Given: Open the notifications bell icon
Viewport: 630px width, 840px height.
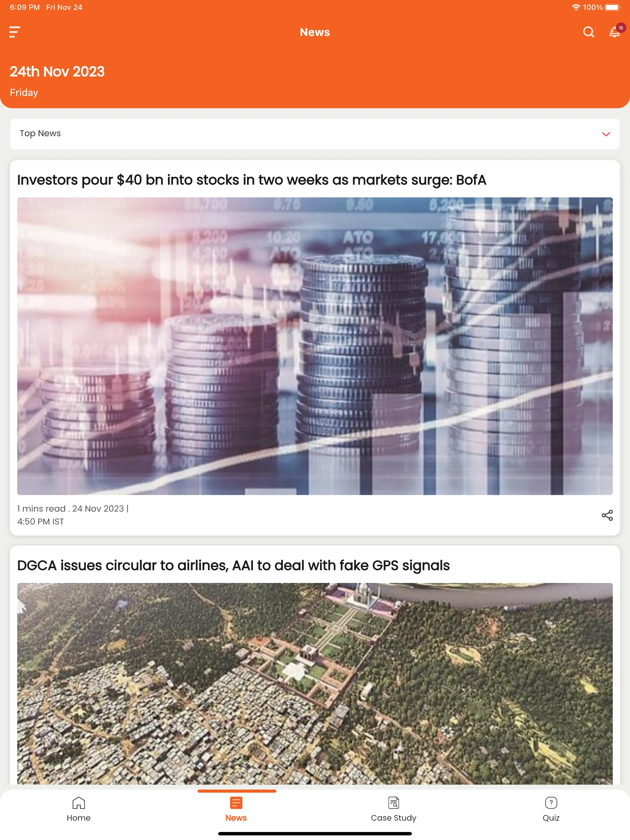Looking at the screenshot, I should click(613, 32).
